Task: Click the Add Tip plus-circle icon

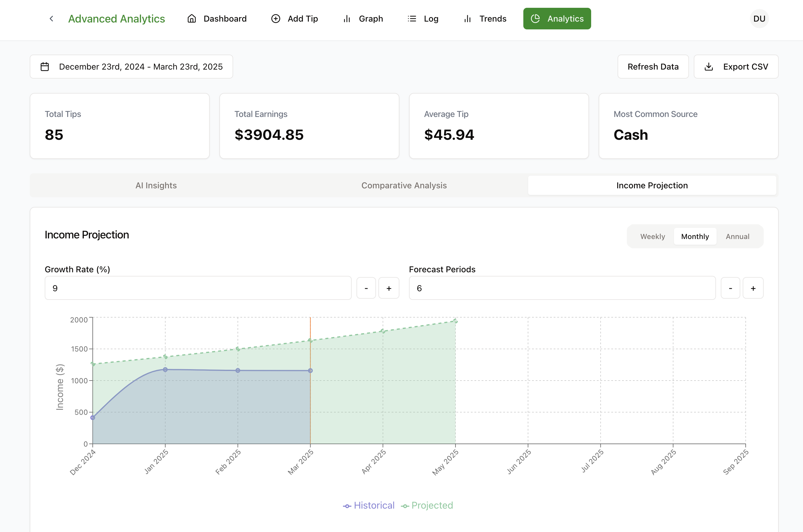Action: (x=275, y=19)
